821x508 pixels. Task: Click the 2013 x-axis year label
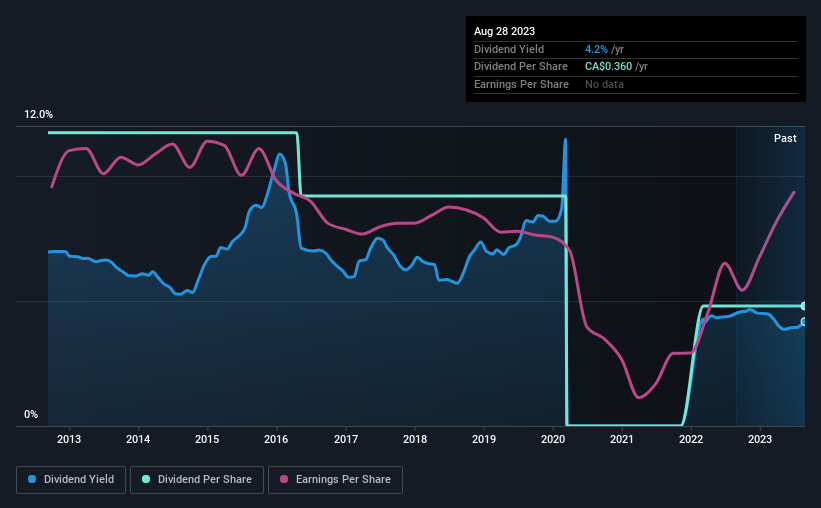pyautogui.click(x=69, y=439)
